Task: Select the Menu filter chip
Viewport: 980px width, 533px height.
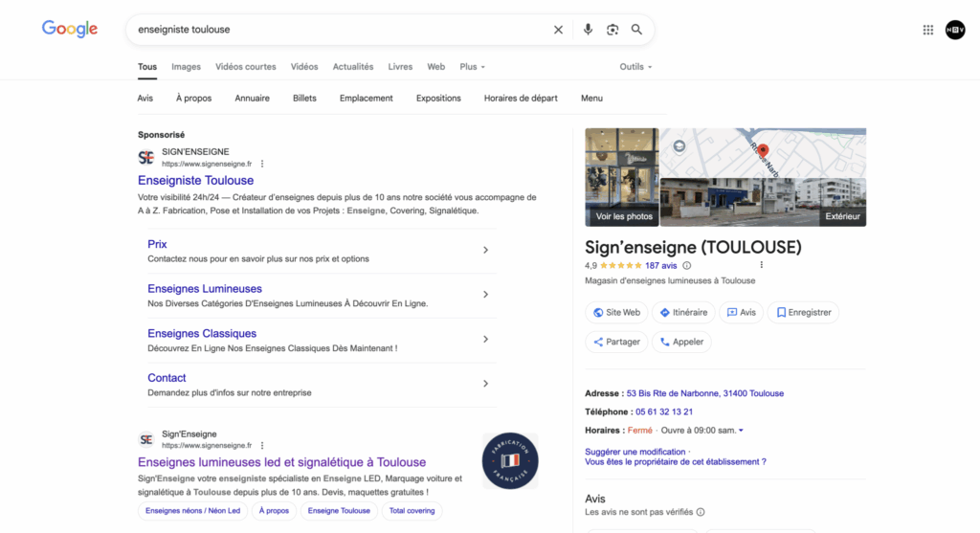Action: [591, 99]
